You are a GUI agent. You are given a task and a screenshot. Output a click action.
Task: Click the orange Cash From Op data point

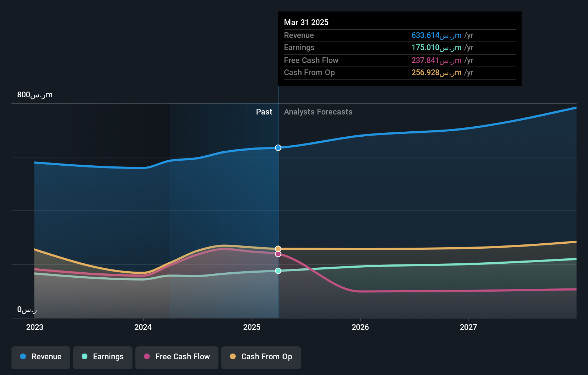pos(278,249)
